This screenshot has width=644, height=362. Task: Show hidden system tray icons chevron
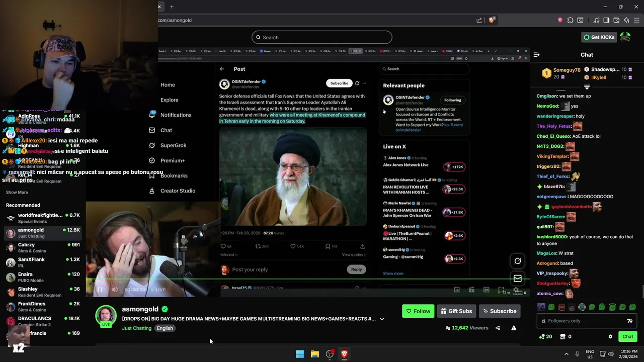567,354
